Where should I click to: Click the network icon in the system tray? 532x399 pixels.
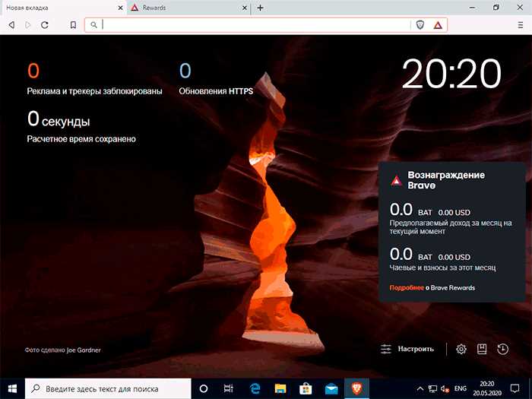(432, 389)
